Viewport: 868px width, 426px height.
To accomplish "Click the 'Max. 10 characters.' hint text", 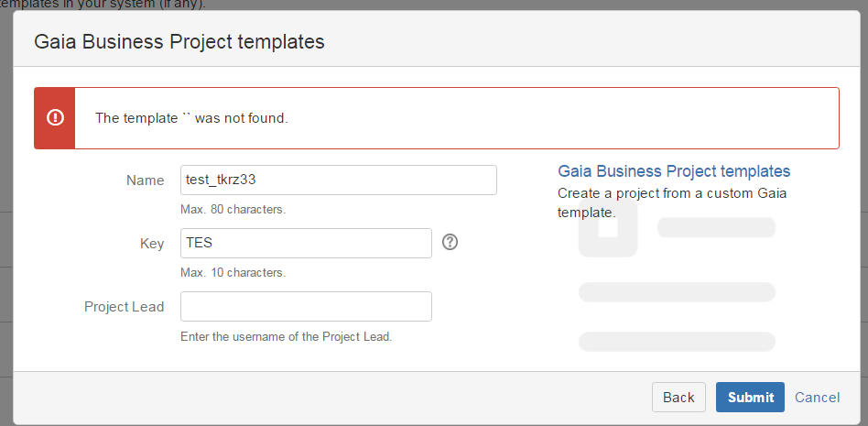I will tap(233, 273).
